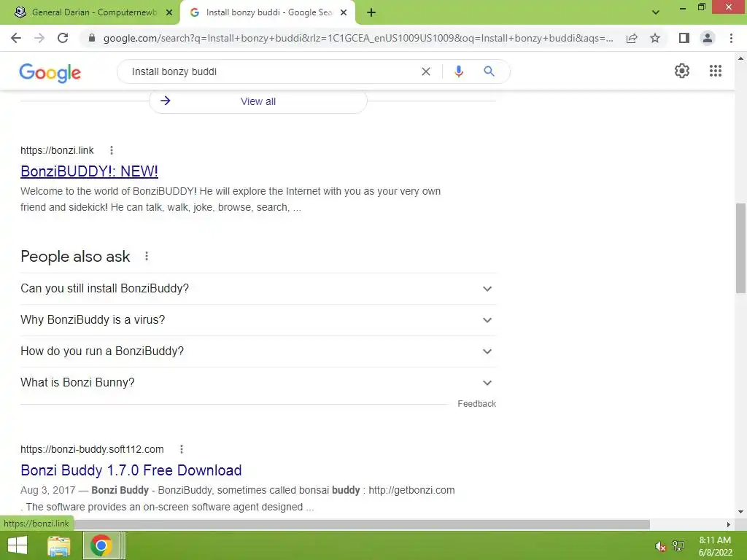Click the Feedback link
747x560 pixels.
pyautogui.click(x=477, y=404)
